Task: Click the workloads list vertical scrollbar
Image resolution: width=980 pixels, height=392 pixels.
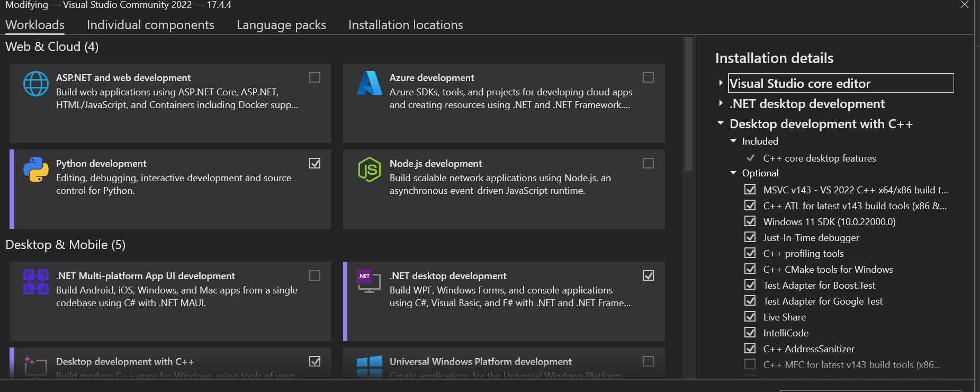Action: click(x=688, y=106)
